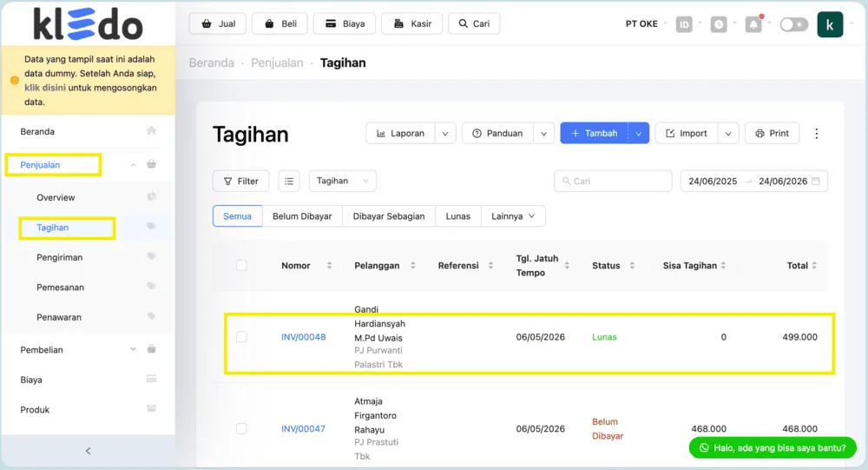Open the Beli quick purchase button
868x470 pixels.
click(x=279, y=23)
